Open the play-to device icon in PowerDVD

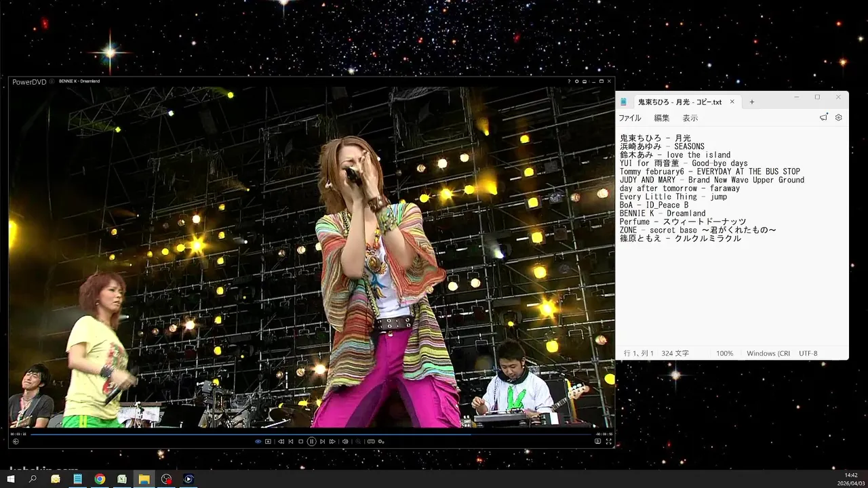[x=597, y=441]
